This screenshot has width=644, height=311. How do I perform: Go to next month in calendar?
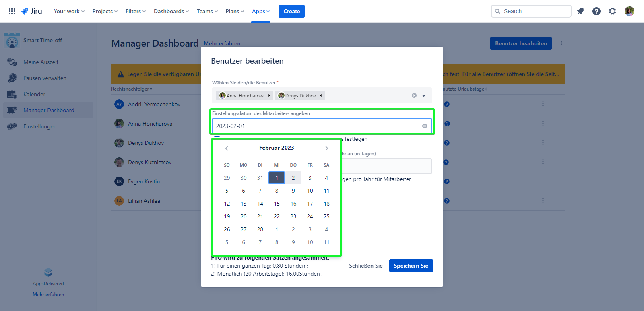tap(326, 148)
